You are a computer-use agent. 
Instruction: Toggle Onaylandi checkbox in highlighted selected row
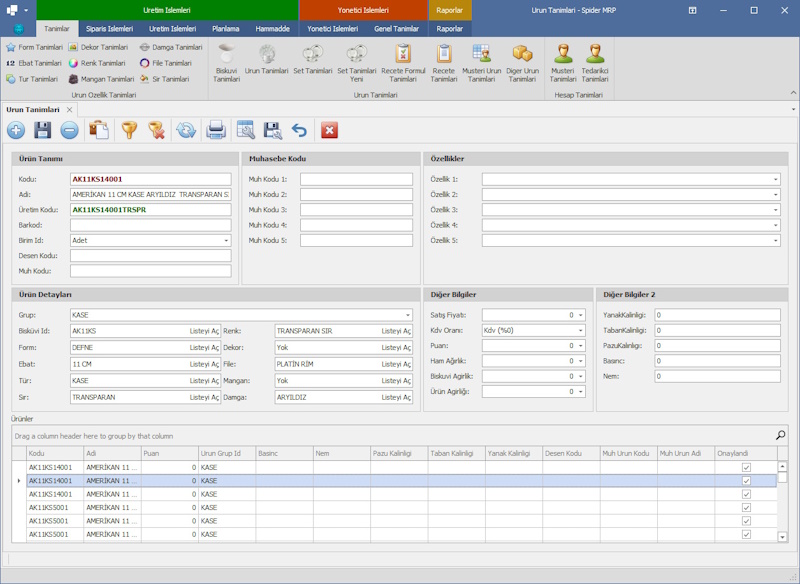pyautogui.click(x=746, y=480)
